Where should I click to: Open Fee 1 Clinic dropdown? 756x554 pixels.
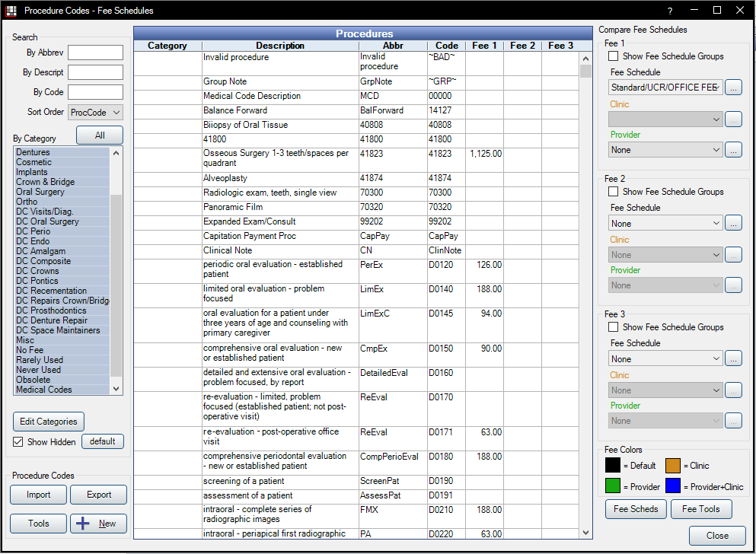(x=665, y=119)
